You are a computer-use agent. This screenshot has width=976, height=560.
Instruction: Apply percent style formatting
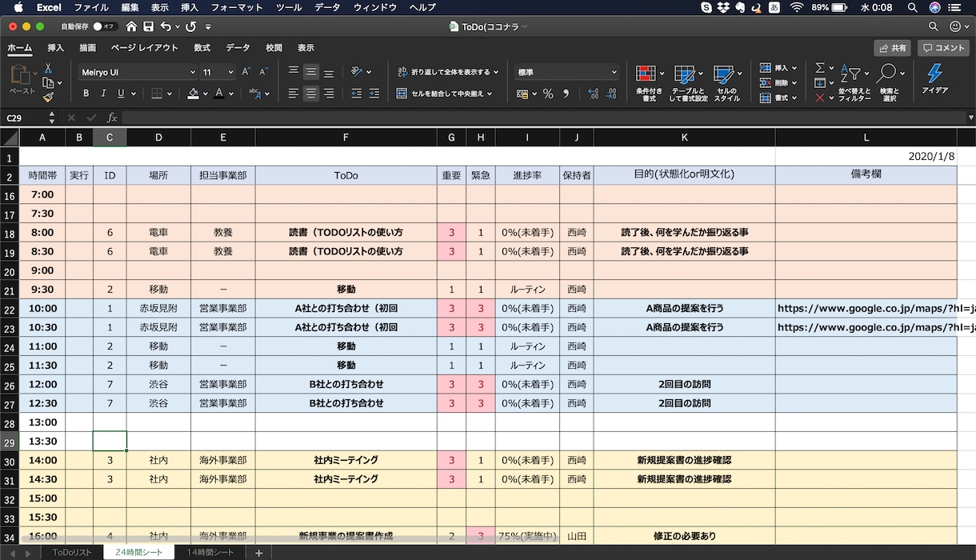point(548,94)
